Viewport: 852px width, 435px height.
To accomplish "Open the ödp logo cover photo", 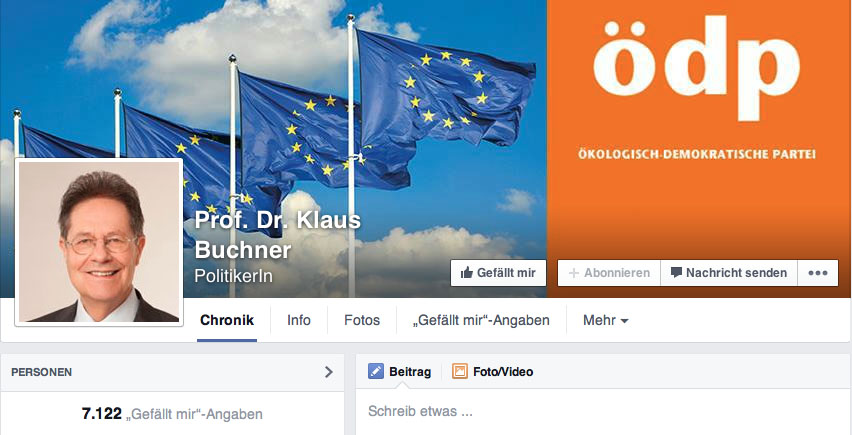I will pyautogui.click(x=699, y=149).
